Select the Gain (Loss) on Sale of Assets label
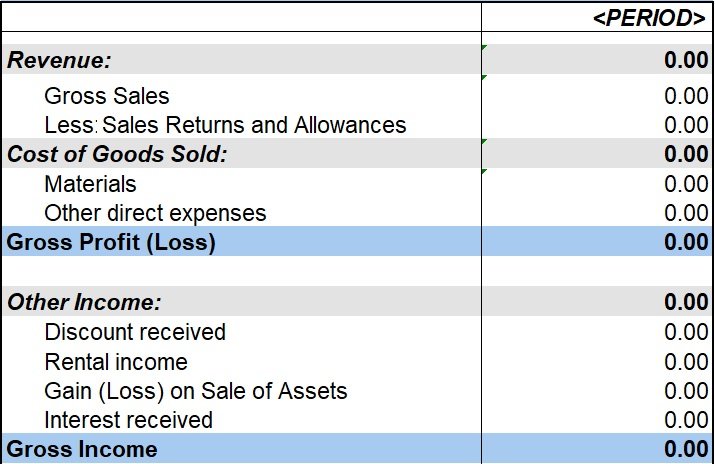 pos(196,391)
